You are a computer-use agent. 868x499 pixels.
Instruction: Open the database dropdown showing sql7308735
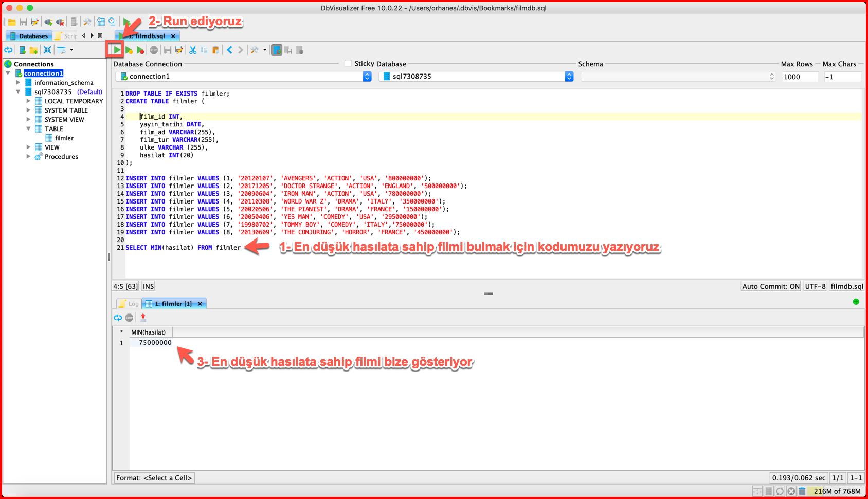pyautogui.click(x=476, y=77)
